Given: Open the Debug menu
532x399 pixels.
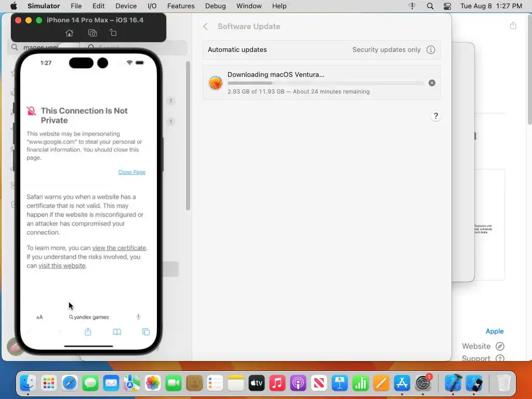Looking at the screenshot, I should (x=216, y=6).
